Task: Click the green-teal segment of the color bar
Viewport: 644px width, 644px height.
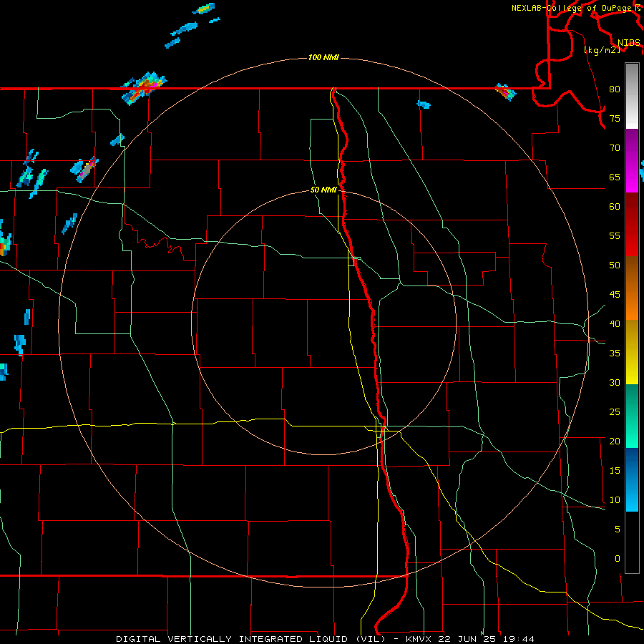Action: (632, 416)
